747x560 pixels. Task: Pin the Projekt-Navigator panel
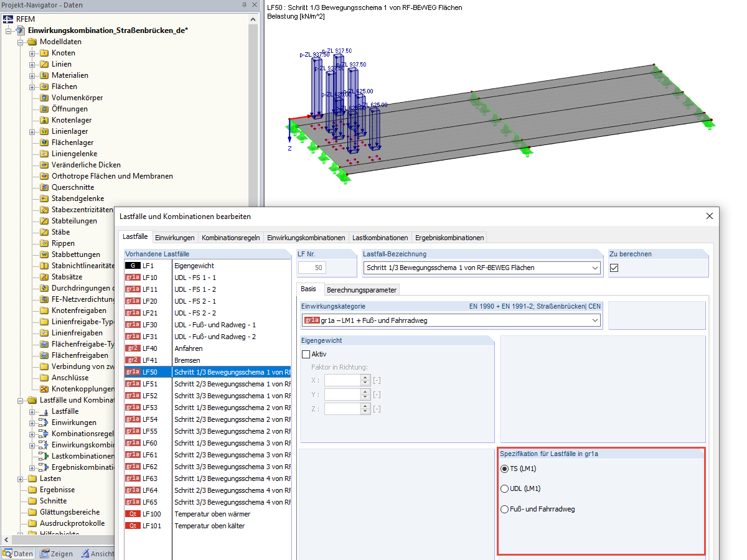[243, 5]
